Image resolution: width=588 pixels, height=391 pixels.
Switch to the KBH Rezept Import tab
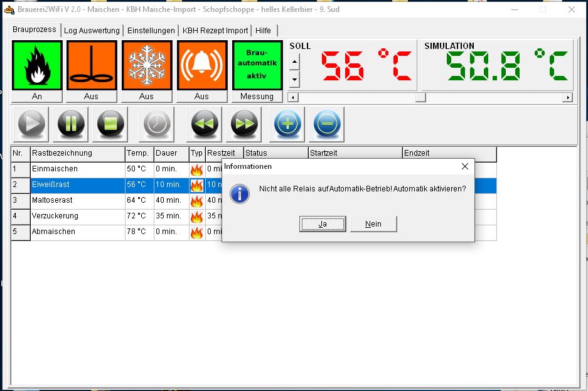click(215, 31)
